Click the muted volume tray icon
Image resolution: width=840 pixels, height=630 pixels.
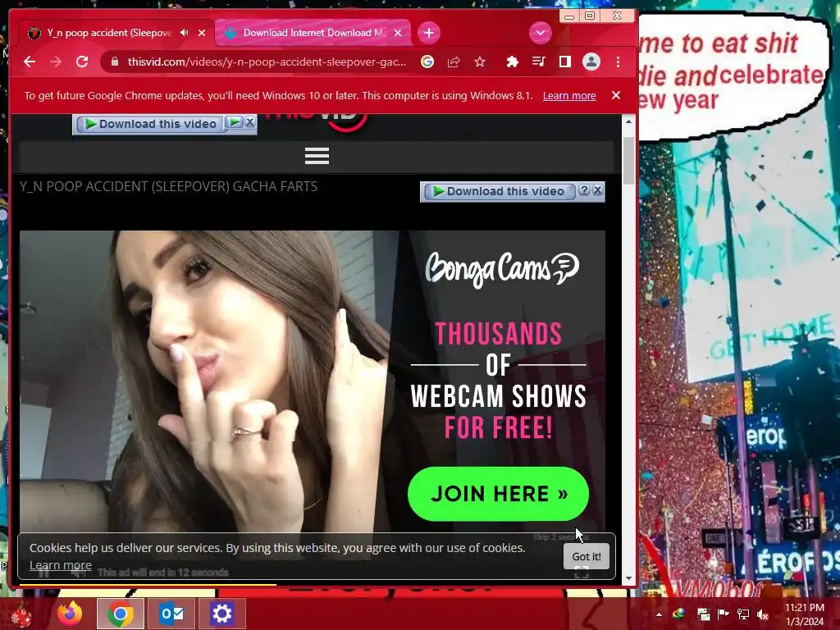(762, 614)
